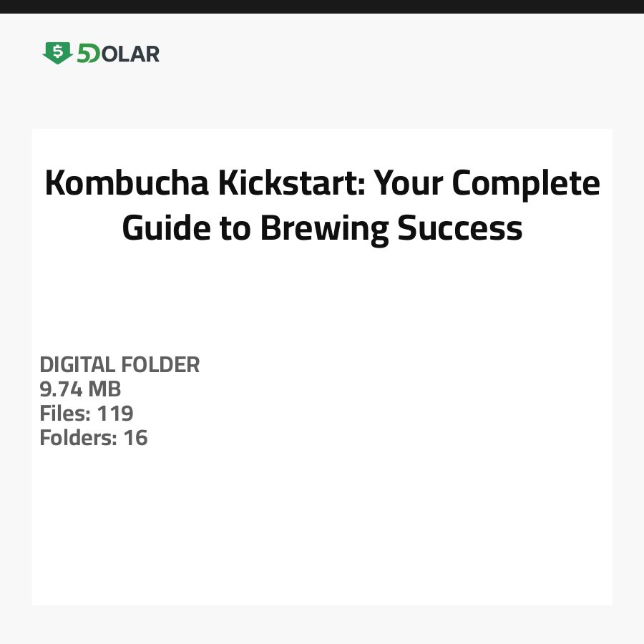Click the dark bar at the top
The image size is (644, 644).
pyautogui.click(x=322, y=6)
